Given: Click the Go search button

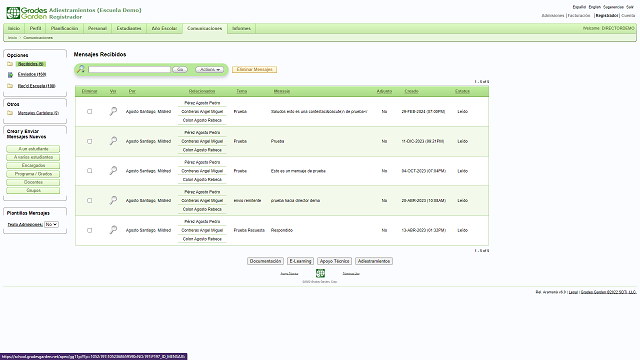Looking at the screenshot, I should (x=180, y=70).
